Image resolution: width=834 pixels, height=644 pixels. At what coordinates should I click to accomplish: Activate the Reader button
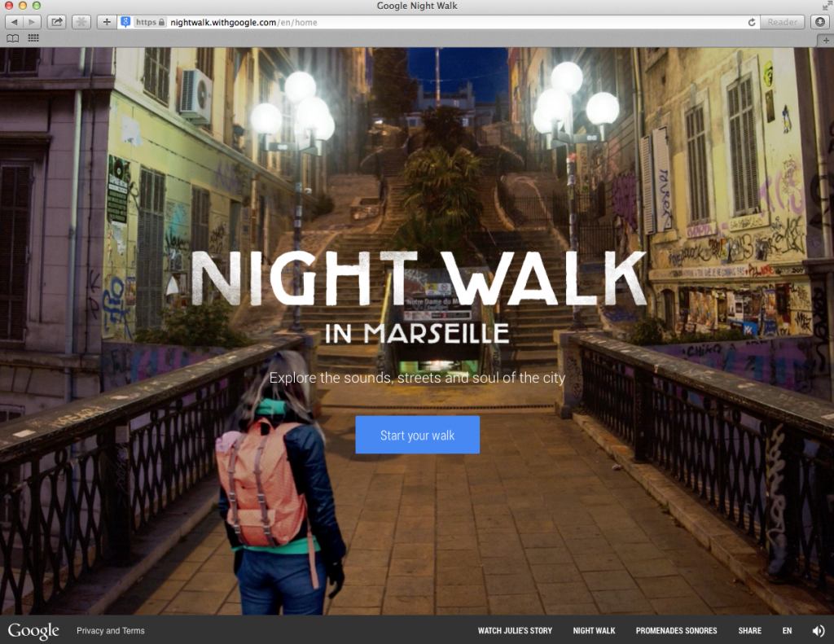782,22
